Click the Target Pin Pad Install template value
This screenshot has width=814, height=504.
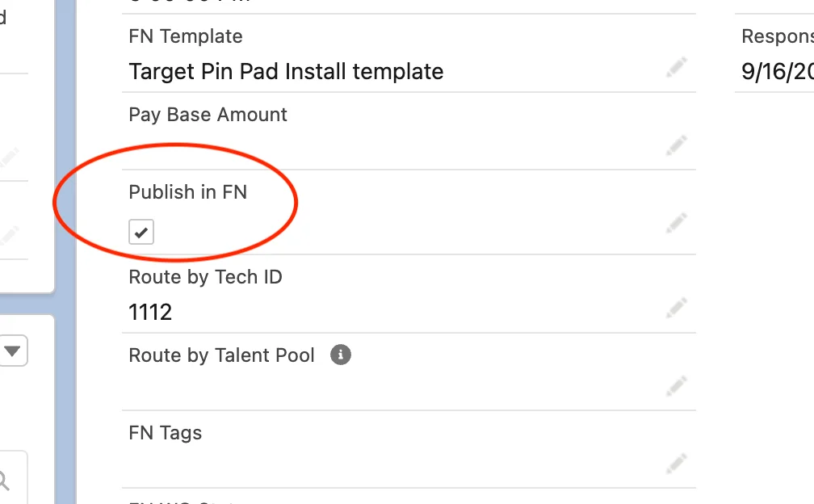coord(286,71)
